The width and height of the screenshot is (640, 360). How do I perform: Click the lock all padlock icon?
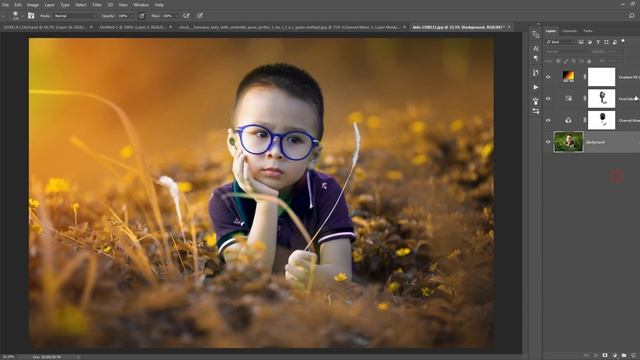tap(589, 61)
